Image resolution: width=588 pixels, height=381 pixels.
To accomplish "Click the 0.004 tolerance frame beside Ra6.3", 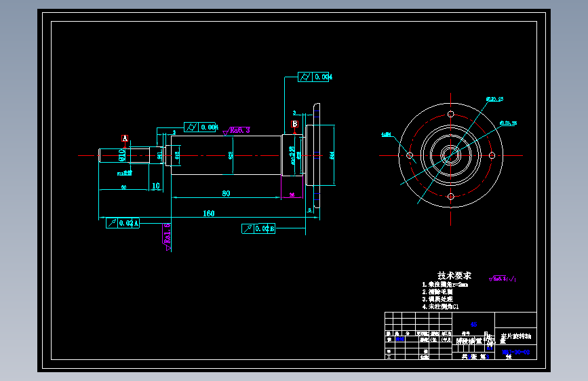I will [x=201, y=127].
